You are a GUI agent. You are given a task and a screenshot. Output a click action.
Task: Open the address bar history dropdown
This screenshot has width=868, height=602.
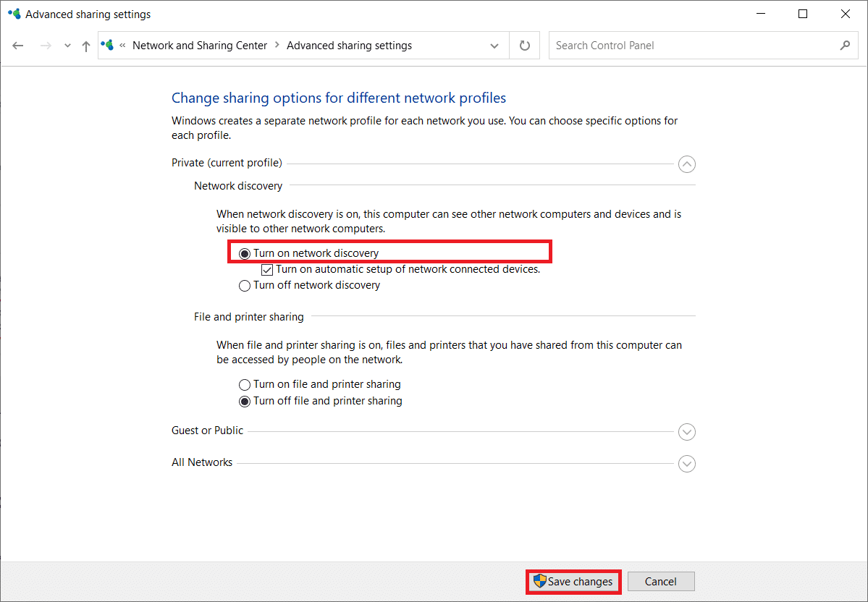(x=494, y=46)
